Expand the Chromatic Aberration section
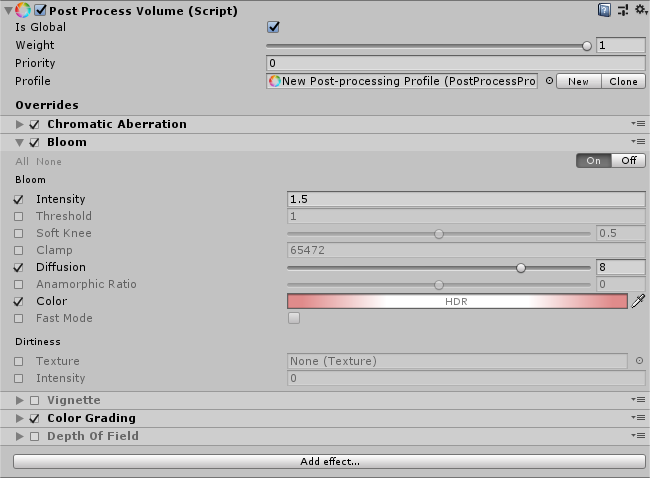This screenshot has width=650, height=478. coord(20,124)
